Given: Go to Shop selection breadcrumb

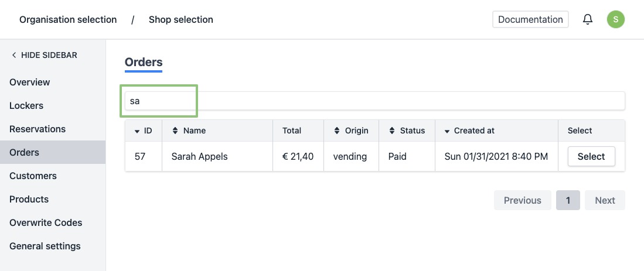Looking at the screenshot, I should tap(180, 19).
